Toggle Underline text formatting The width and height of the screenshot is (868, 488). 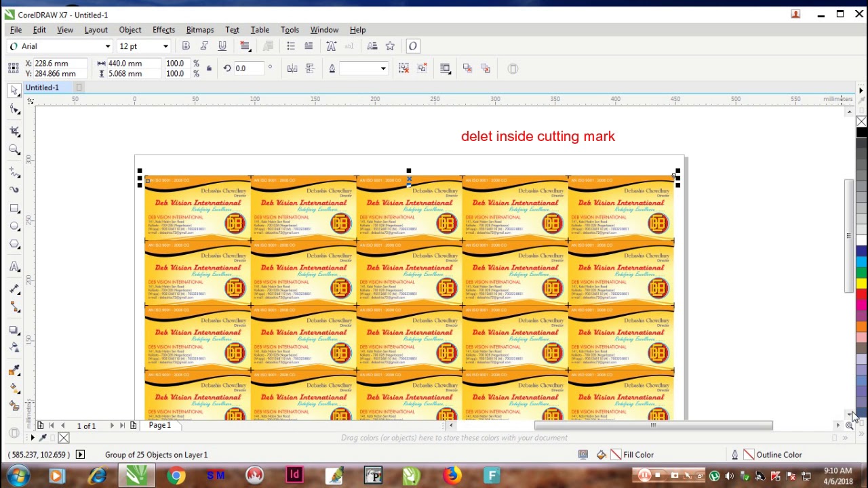coord(222,46)
